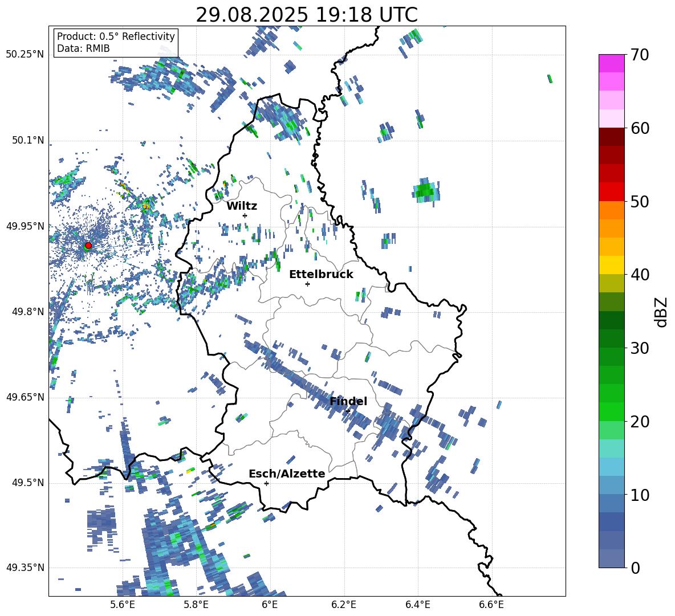Viewport: 675px width, 616px height.
Task: Click the Wiltz city label
Action: [x=242, y=206]
